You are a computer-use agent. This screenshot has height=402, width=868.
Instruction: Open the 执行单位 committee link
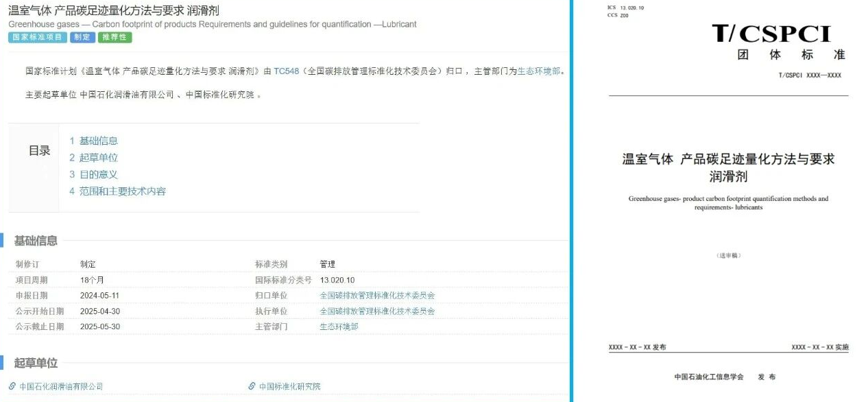[377, 311]
